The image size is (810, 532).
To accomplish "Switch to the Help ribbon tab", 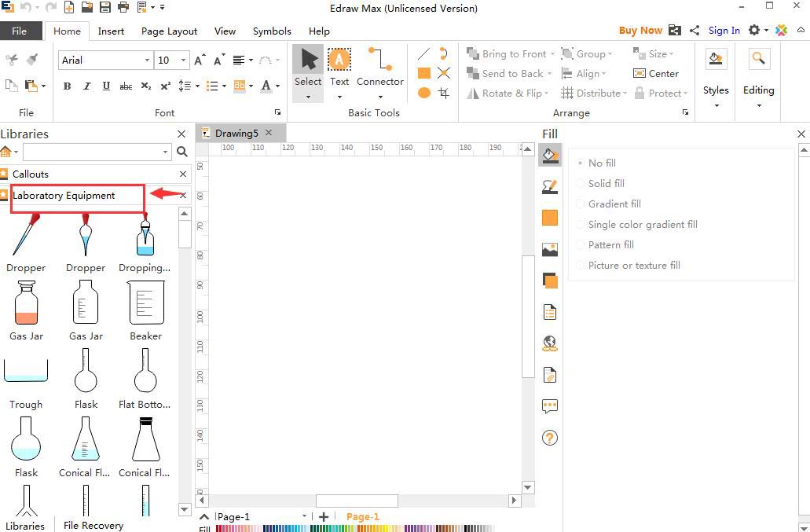I will pos(319,31).
